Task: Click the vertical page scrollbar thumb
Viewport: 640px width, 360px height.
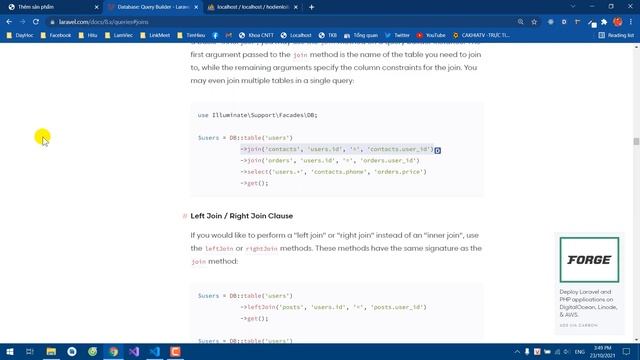Action: click(636, 141)
